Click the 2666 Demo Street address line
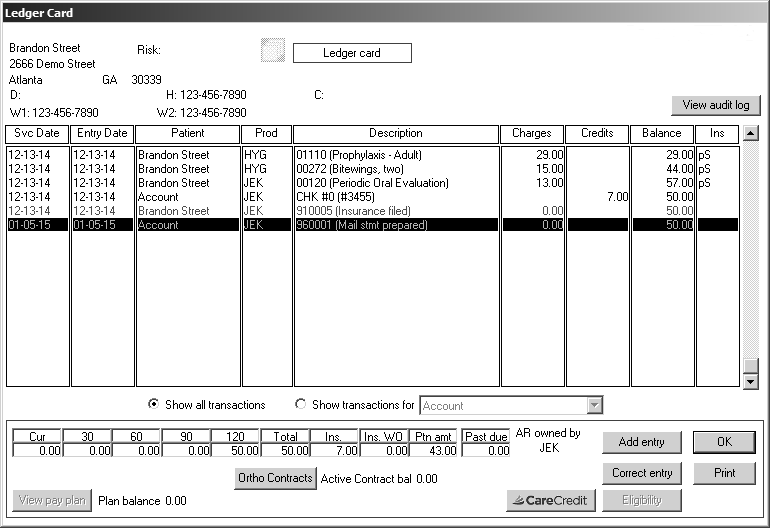 tap(52, 64)
